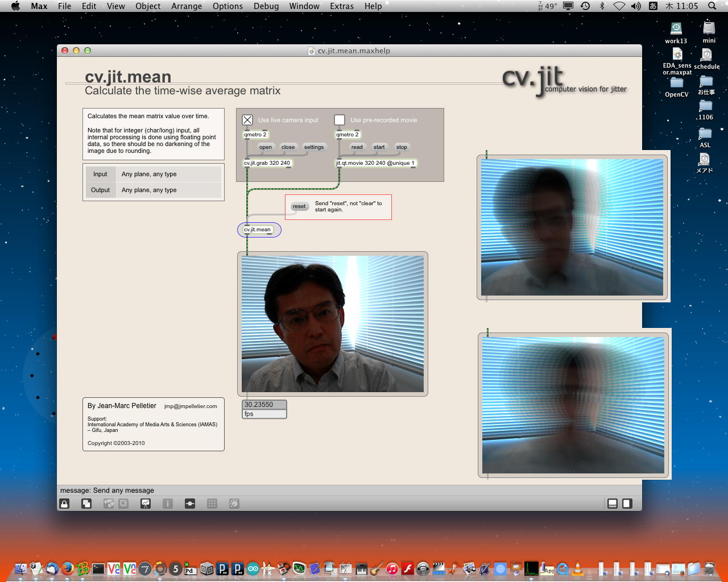
Task: Click the jmp@jmpelletier.com email text
Action: [191, 406]
